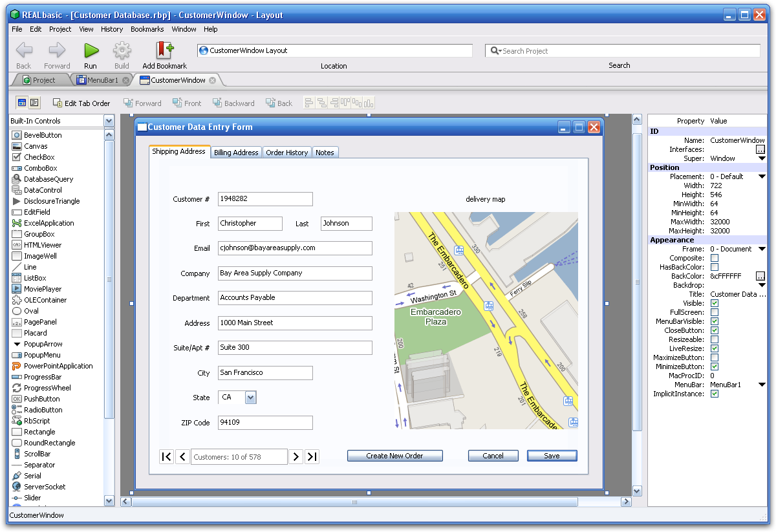Image resolution: width=776 pixels, height=532 pixels.
Task: Open the Frame property dropdown
Action: [x=762, y=249]
